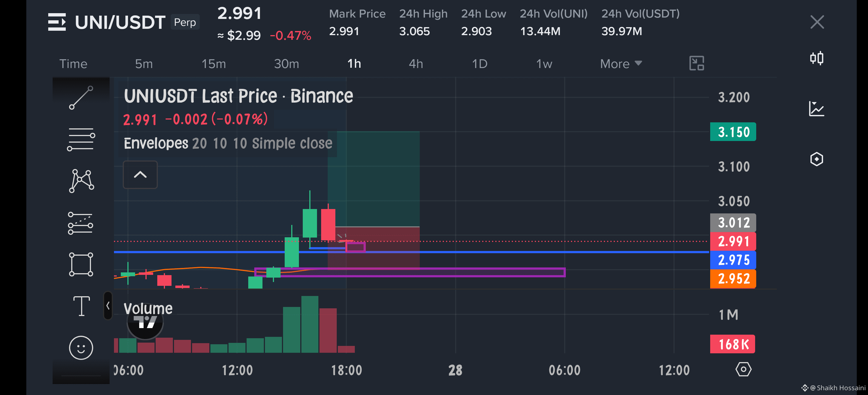The height and width of the screenshot is (395, 868).
Task: Close the full screen chart
Action: (817, 22)
